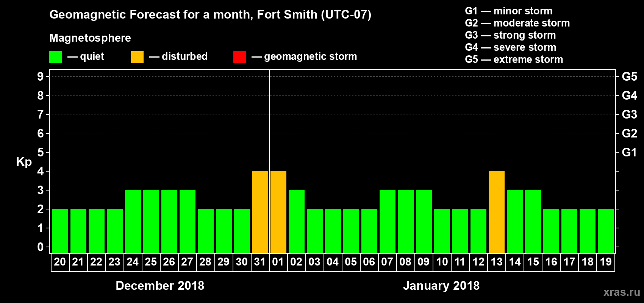Click date label 05 on the axis
Viewport: 644px width, 303px height.
click(x=351, y=262)
